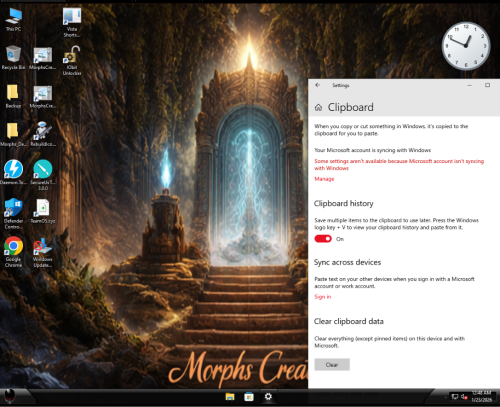Open the Vista Shortcut desktop icon
Viewport: 500px width, 407px height.
pos(72,23)
